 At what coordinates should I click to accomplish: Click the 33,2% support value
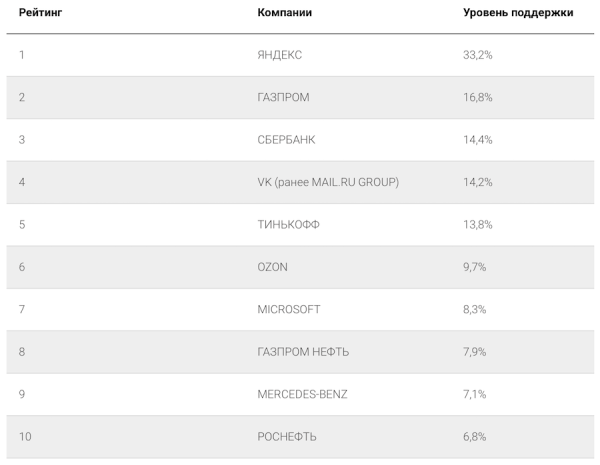click(x=477, y=54)
